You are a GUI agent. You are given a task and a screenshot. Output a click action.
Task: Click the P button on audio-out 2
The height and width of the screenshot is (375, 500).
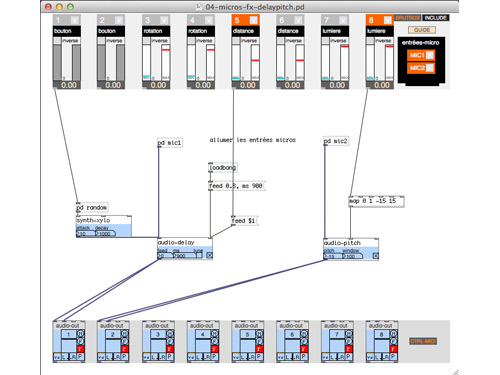[124, 357]
